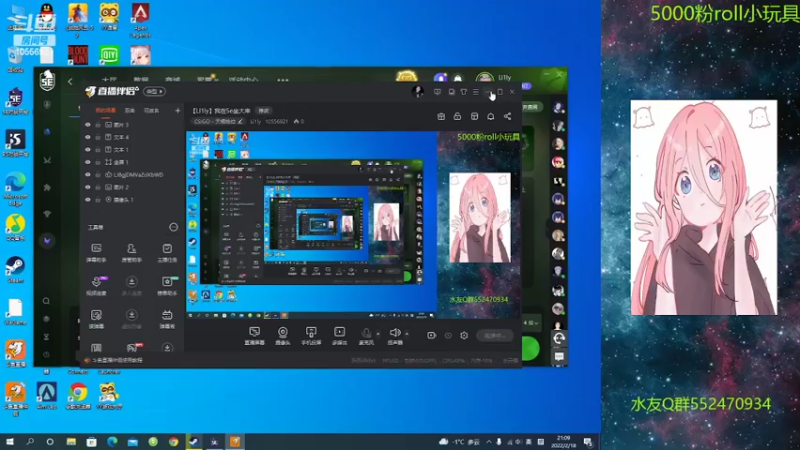Click the unlock icon above preview
Viewport: 800px width, 450px height.
(457, 116)
